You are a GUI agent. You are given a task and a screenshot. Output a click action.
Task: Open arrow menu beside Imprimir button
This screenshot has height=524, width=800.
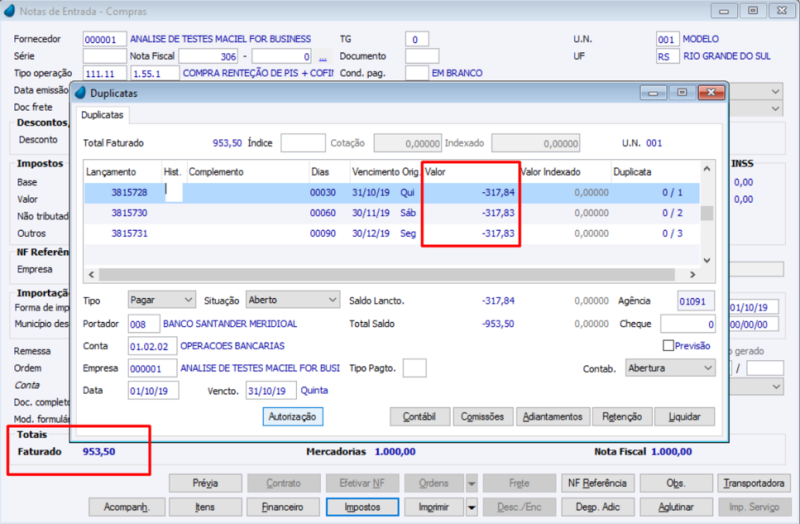pos(471,507)
